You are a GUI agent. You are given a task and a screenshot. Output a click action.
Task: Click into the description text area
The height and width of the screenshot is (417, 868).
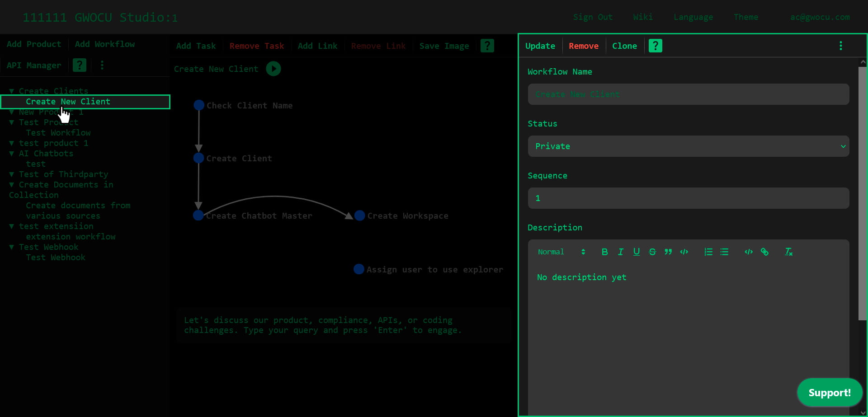[688, 339]
